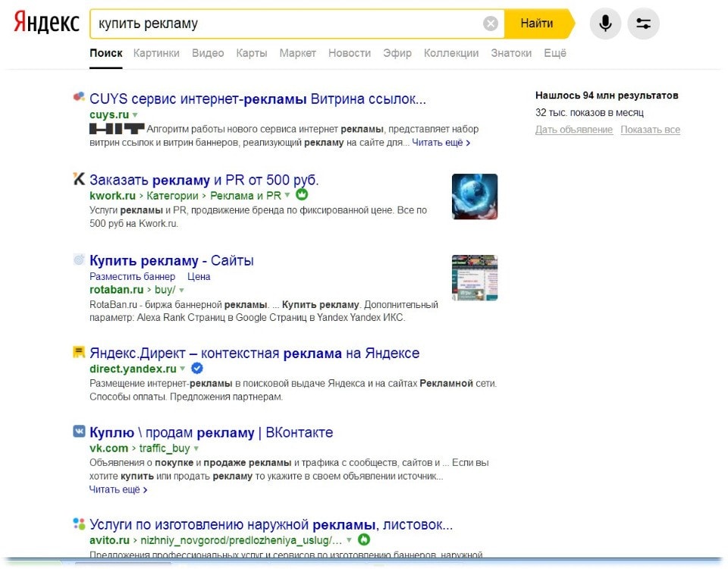Viewport: 728px width, 569px height.
Task: Click the blue verified checkmark badge
Action: click(197, 369)
